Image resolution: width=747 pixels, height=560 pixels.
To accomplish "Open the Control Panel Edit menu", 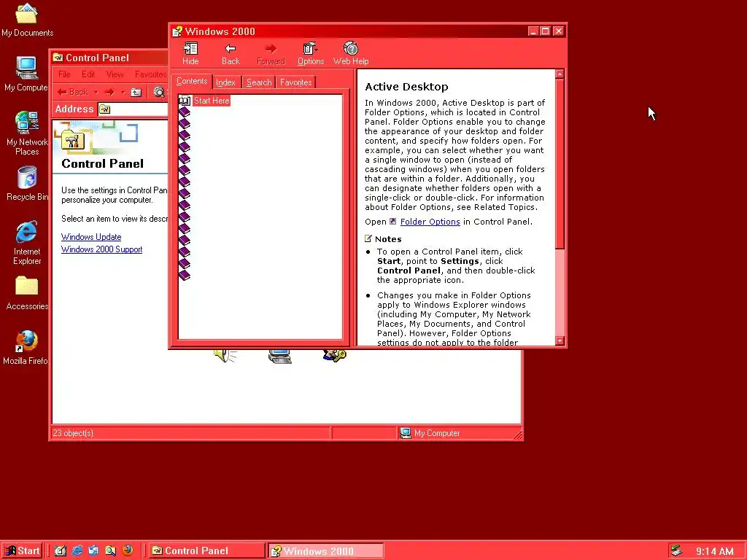I will [x=88, y=74].
